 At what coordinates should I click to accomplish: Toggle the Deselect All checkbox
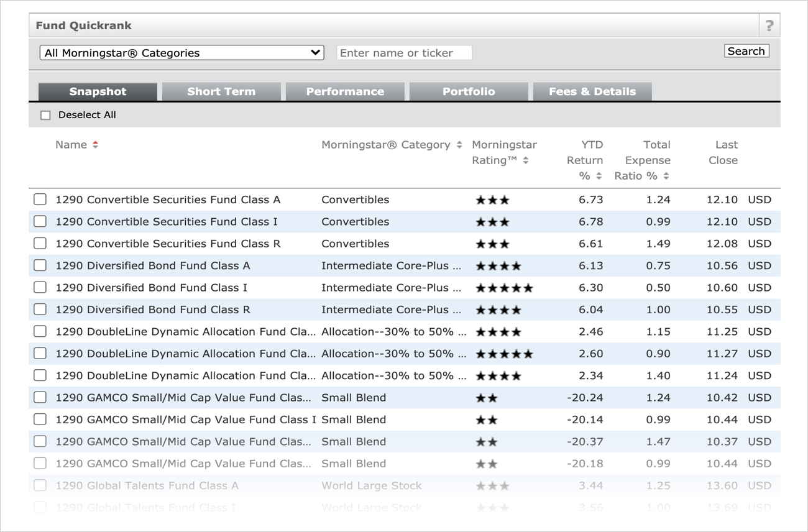(x=45, y=115)
